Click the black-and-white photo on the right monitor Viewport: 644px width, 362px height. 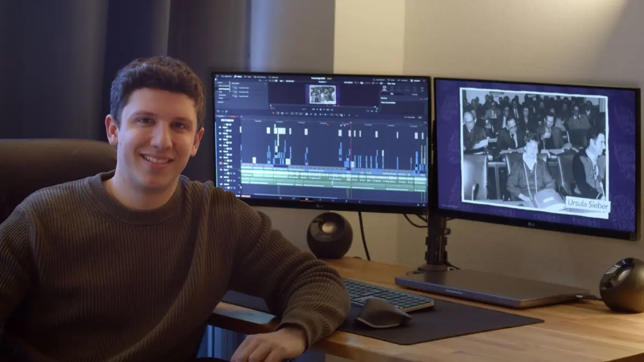tap(535, 152)
